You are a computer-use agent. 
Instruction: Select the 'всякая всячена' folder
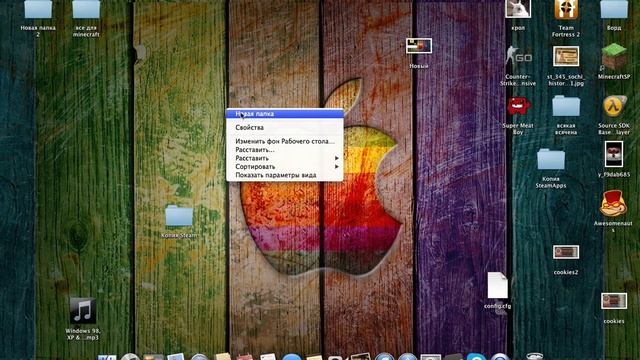(566, 106)
